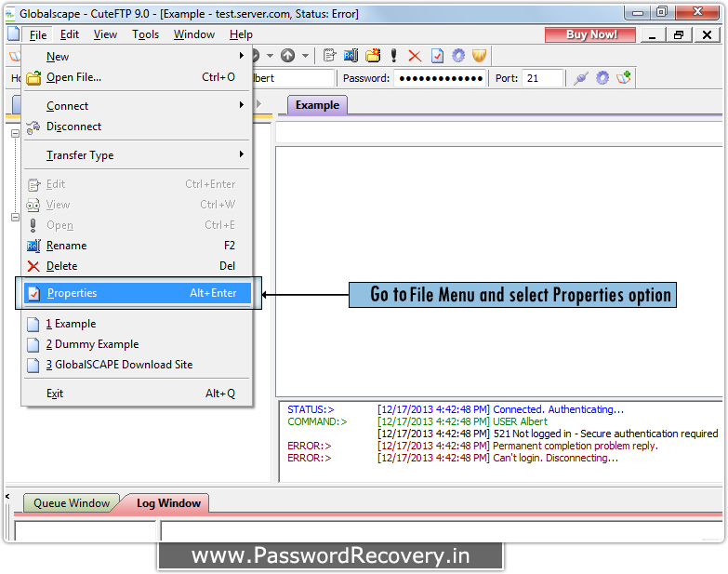Choose Disconnect in the File menu
This screenshot has height=574, width=728.
[x=138, y=127]
